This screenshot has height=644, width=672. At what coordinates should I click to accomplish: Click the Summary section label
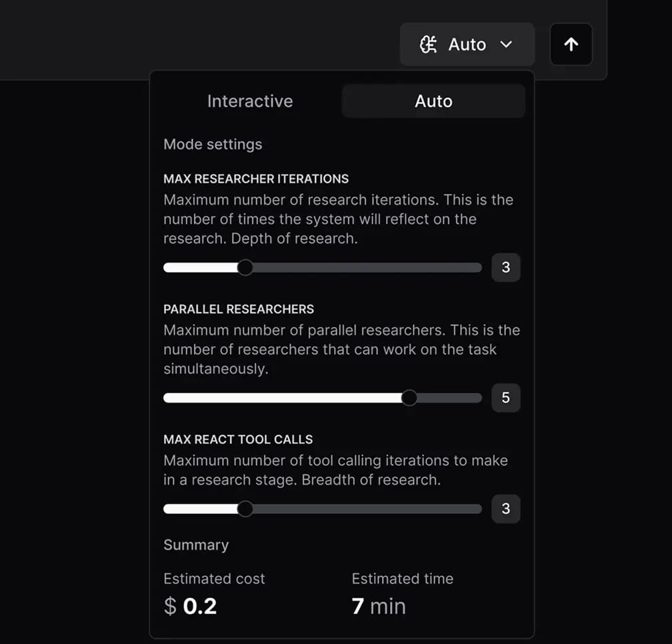point(196,545)
